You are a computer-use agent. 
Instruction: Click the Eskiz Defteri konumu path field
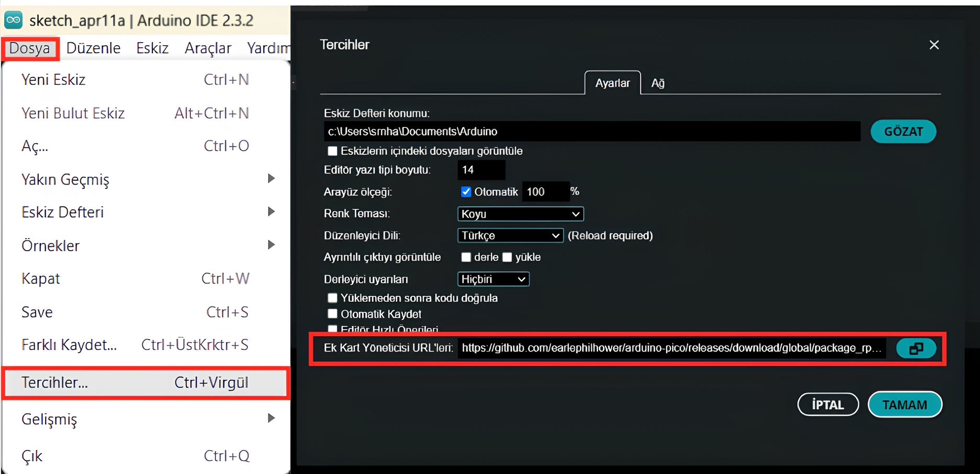pos(592,132)
